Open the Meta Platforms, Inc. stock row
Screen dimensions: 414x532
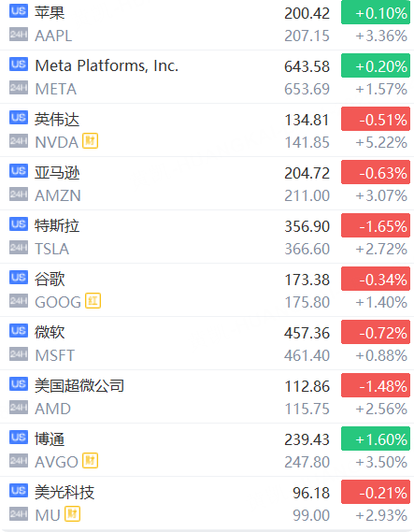[x=207, y=77]
